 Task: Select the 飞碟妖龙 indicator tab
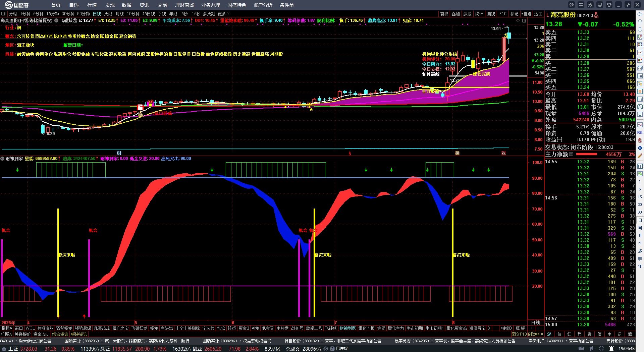point(139,328)
